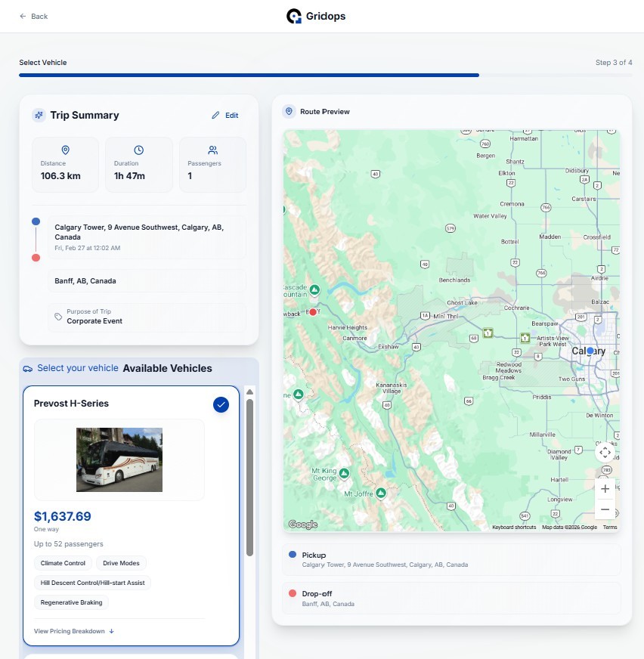The width and height of the screenshot is (644, 659).
Task: Click the Prevost H-Series vehicle title
Action: [72, 404]
